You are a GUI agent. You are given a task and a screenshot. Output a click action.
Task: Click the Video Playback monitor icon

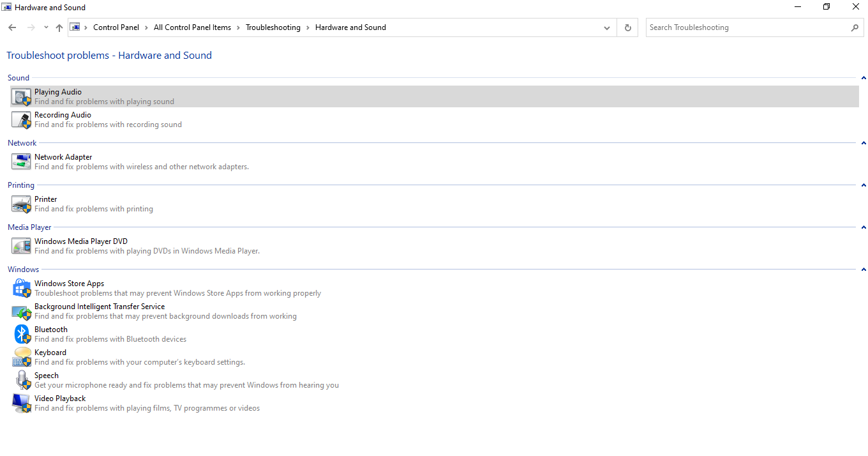coord(22,404)
